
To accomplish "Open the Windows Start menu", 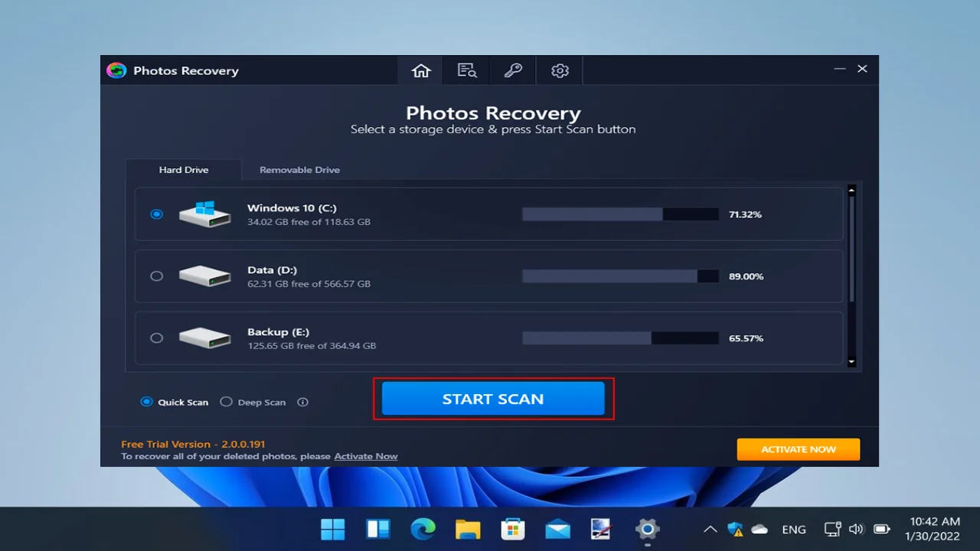I will pyautogui.click(x=333, y=529).
